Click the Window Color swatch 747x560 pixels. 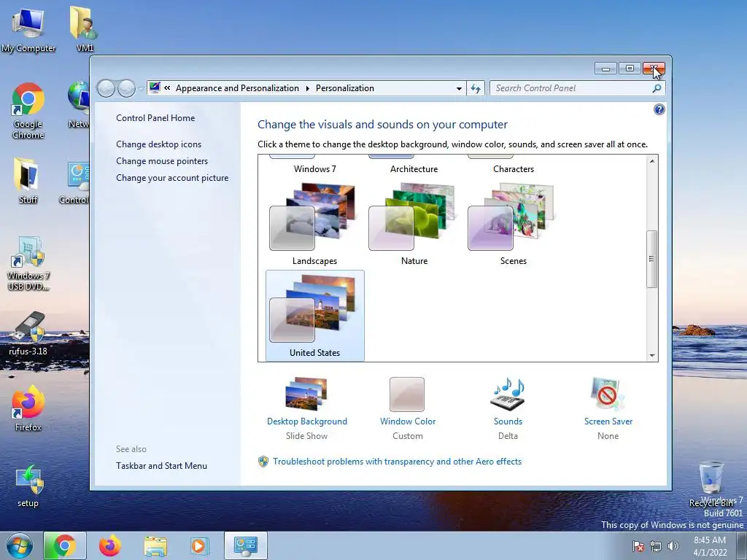point(407,394)
